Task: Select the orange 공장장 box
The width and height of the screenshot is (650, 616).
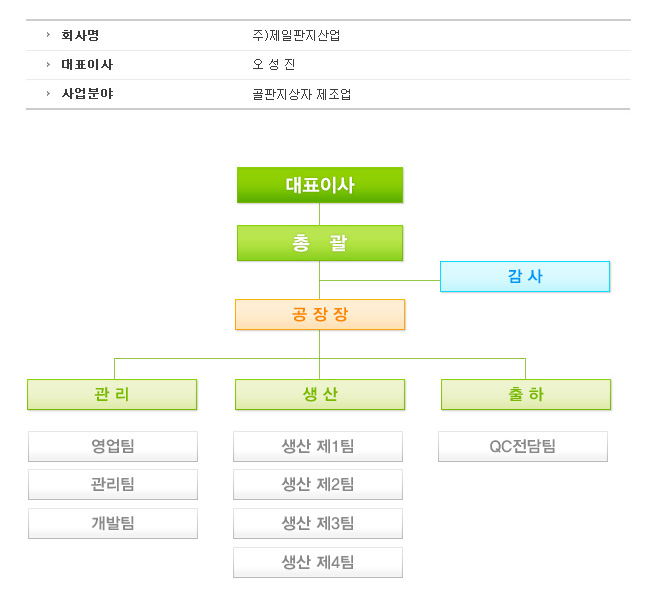Action: coord(320,314)
